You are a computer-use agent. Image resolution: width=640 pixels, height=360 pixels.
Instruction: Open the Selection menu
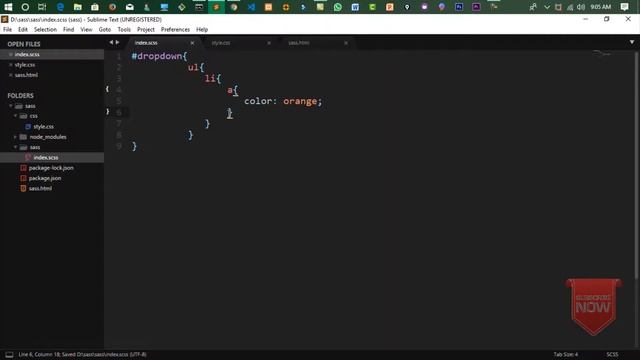point(45,29)
